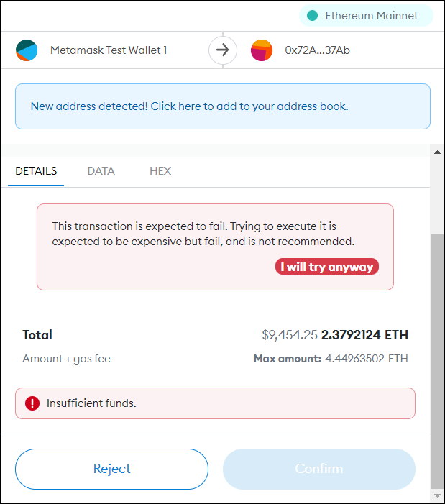
Task: Reject the transaction
Action: click(111, 469)
